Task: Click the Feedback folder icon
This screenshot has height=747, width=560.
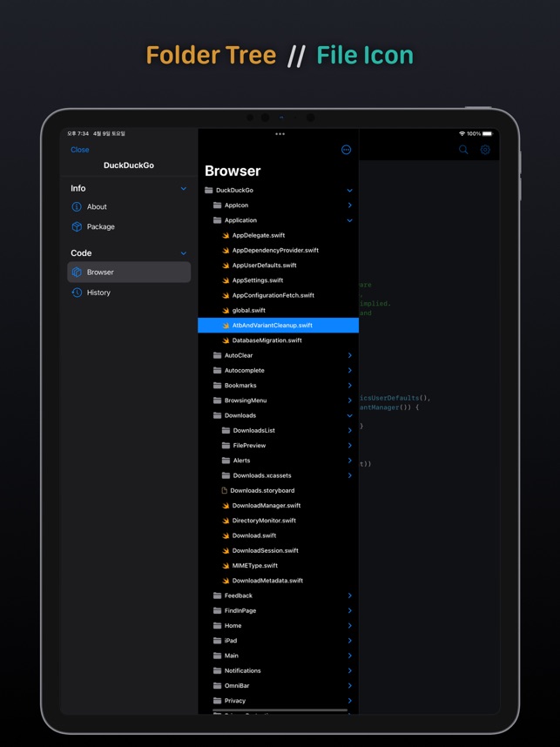Action: (218, 596)
